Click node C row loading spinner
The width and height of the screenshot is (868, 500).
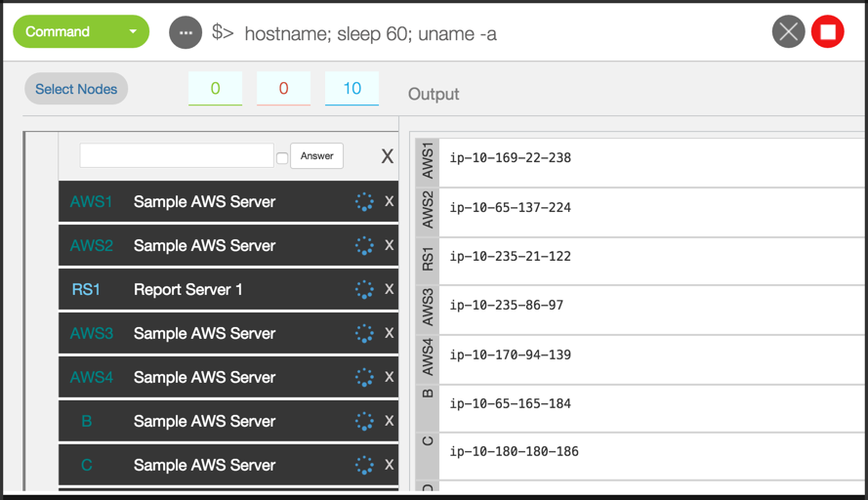pyautogui.click(x=364, y=465)
